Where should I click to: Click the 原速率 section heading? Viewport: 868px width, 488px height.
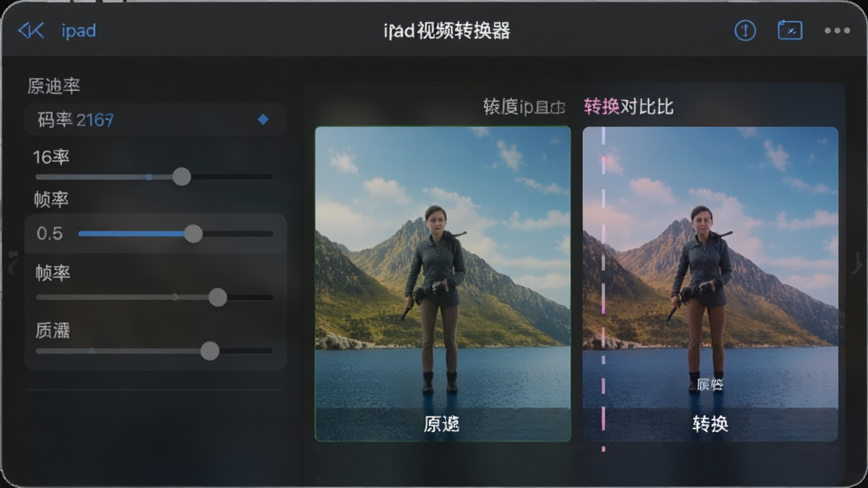[x=53, y=86]
